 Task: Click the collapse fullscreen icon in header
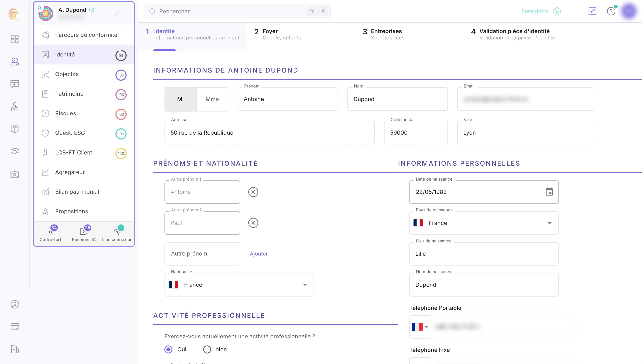click(x=592, y=11)
